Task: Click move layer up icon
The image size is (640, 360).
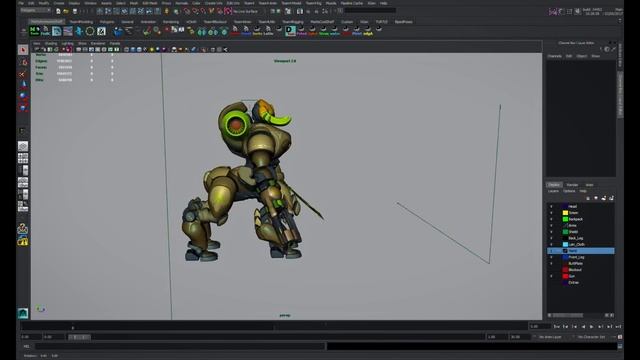Action: click(x=588, y=198)
